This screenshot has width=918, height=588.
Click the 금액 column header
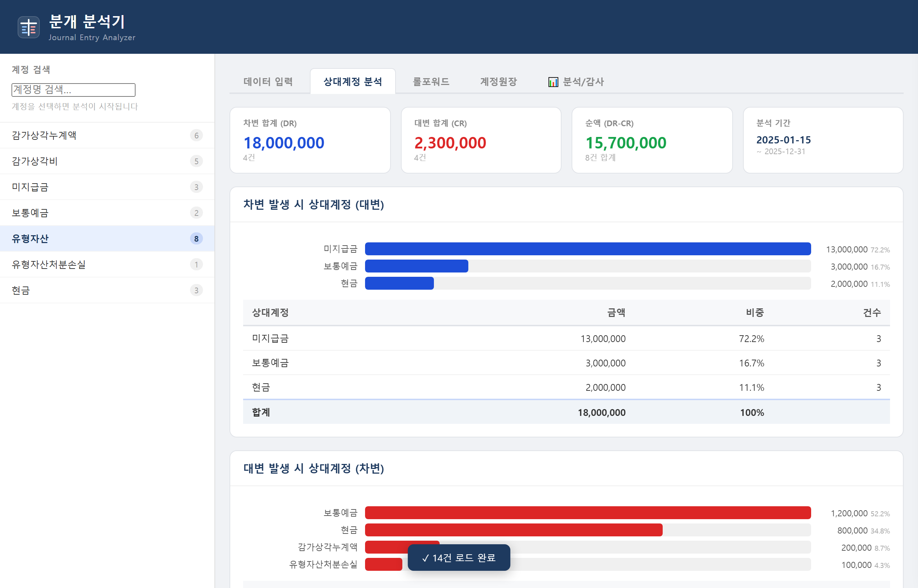click(616, 313)
